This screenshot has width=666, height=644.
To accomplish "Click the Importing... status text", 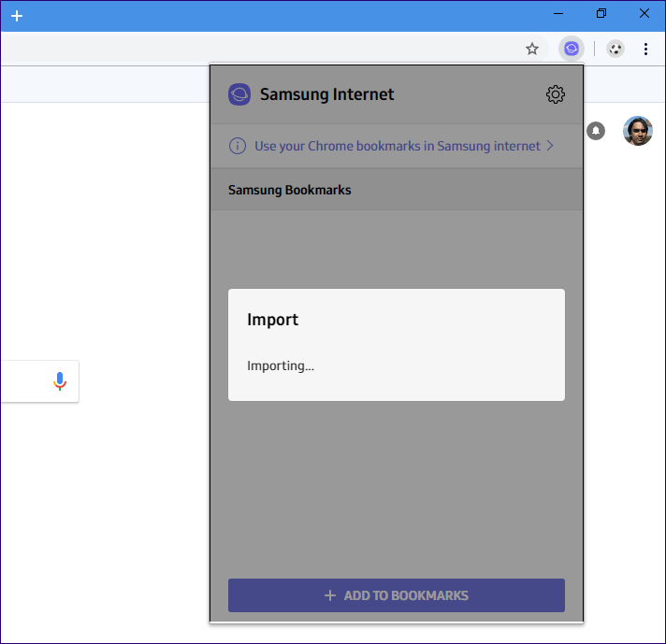I will (281, 365).
